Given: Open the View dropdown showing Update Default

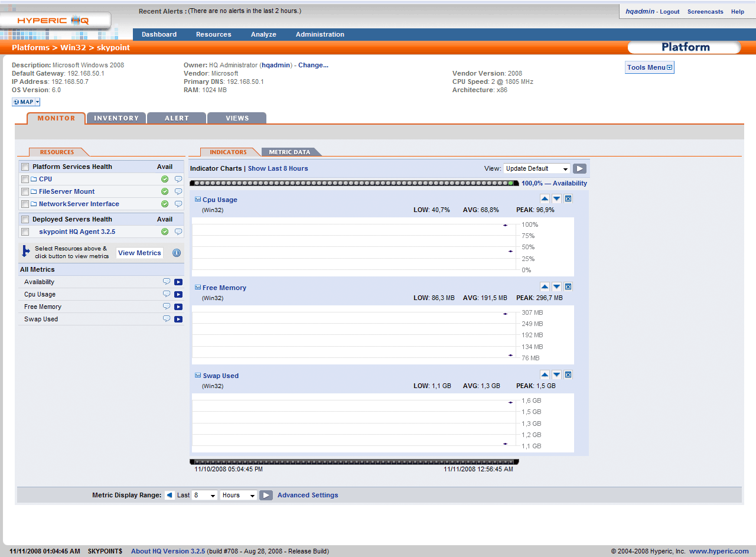Looking at the screenshot, I should pos(536,168).
